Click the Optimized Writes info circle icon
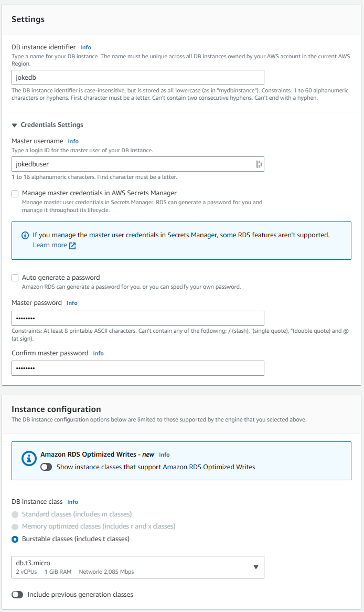Viewport: 364px width, 612px height. [29, 458]
